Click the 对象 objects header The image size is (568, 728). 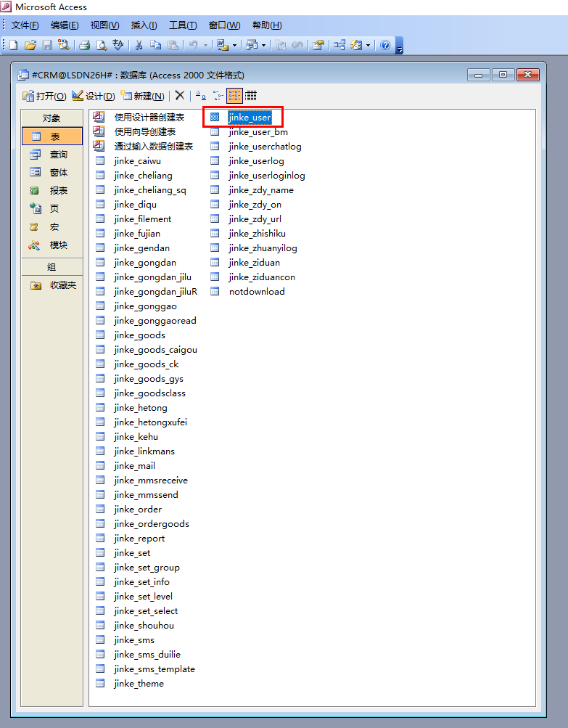[x=52, y=118]
